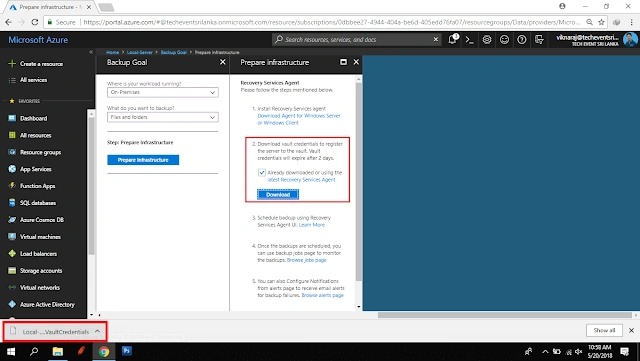640x361 pixels.
Task: Send feedback with smiley icon
Action: [x=504, y=40]
